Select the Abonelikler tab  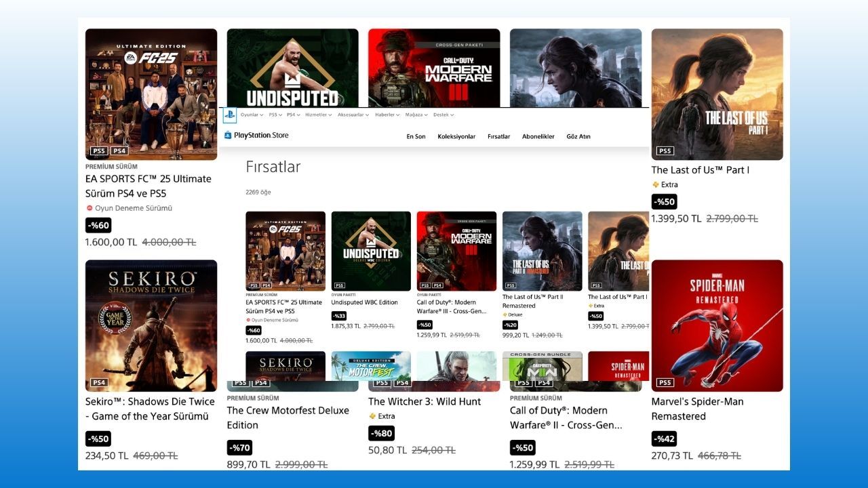tap(538, 136)
